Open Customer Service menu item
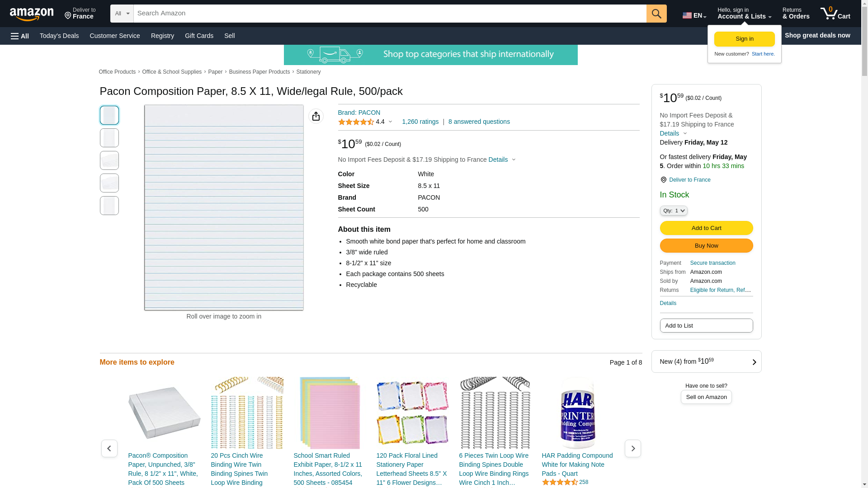Image resolution: width=868 pixels, height=488 pixels. [115, 36]
